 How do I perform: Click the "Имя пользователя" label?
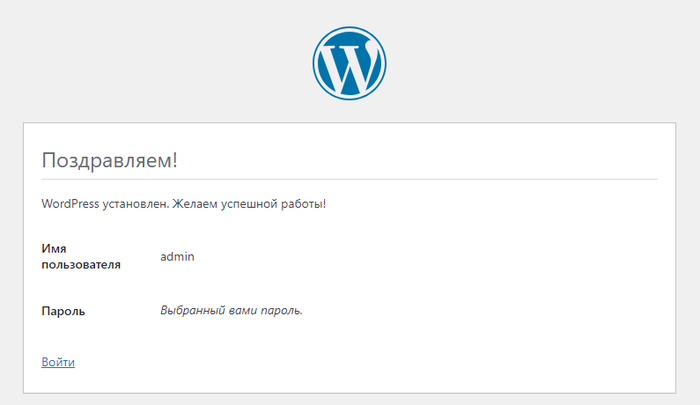pos(81,256)
